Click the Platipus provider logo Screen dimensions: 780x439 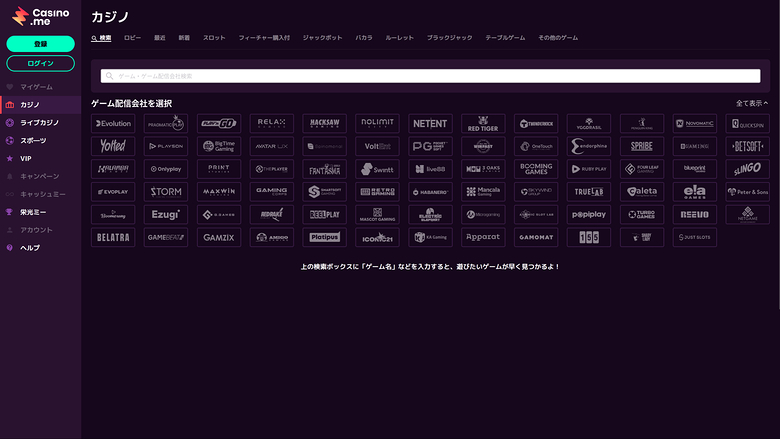click(x=324, y=238)
